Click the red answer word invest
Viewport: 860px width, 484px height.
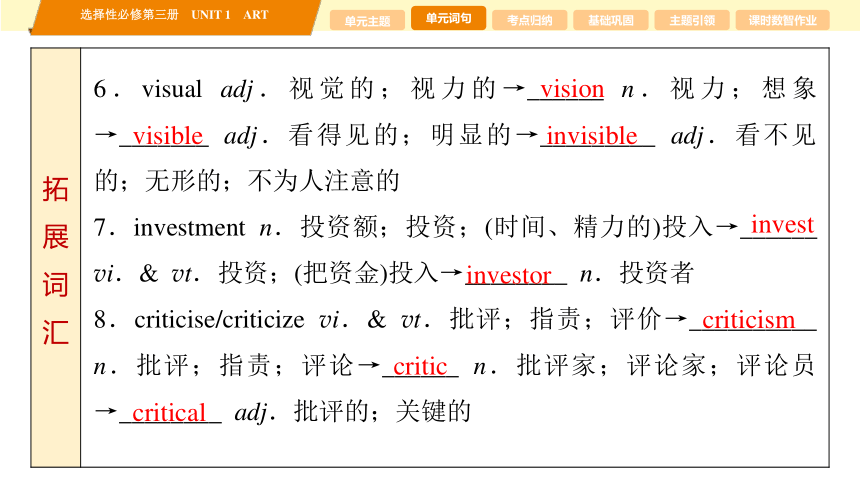pos(782,224)
